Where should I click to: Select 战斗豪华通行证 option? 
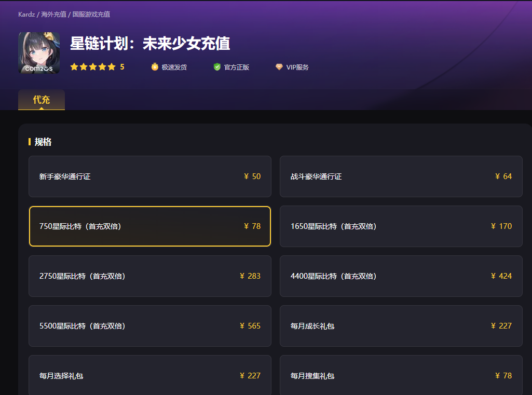(401, 176)
